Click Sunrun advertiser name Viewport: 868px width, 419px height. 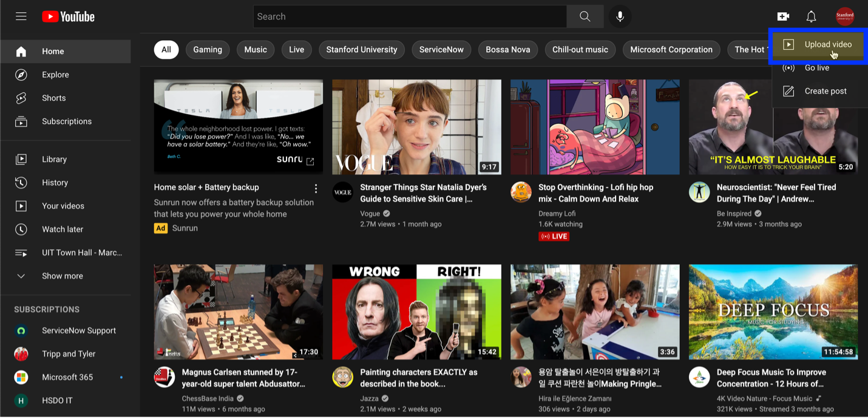click(x=185, y=228)
